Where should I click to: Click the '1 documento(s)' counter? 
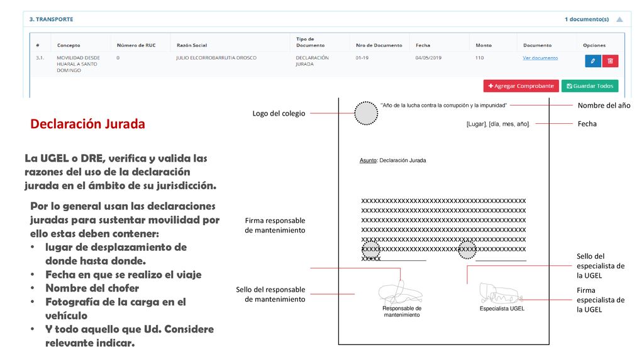click(587, 19)
